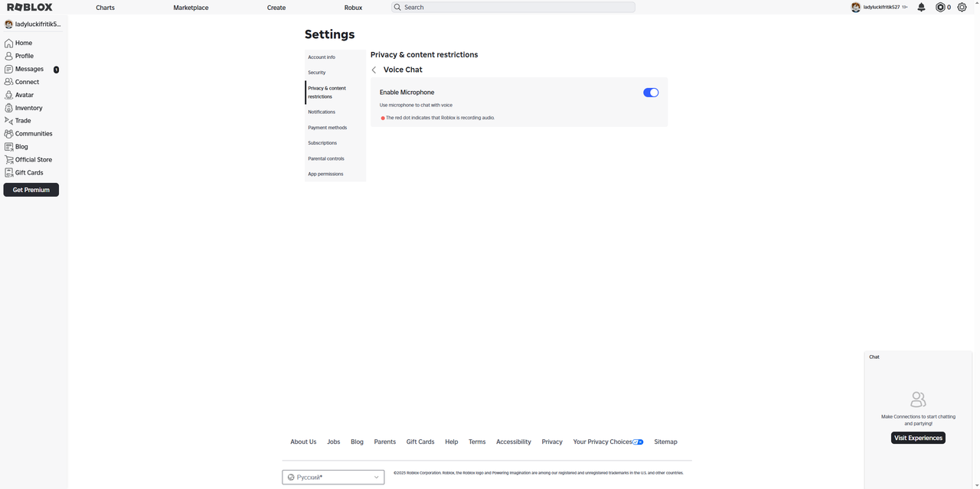Screen dimensions: 980x489
Task: Click the Get Premium button
Action: pyautogui.click(x=31, y=190)
